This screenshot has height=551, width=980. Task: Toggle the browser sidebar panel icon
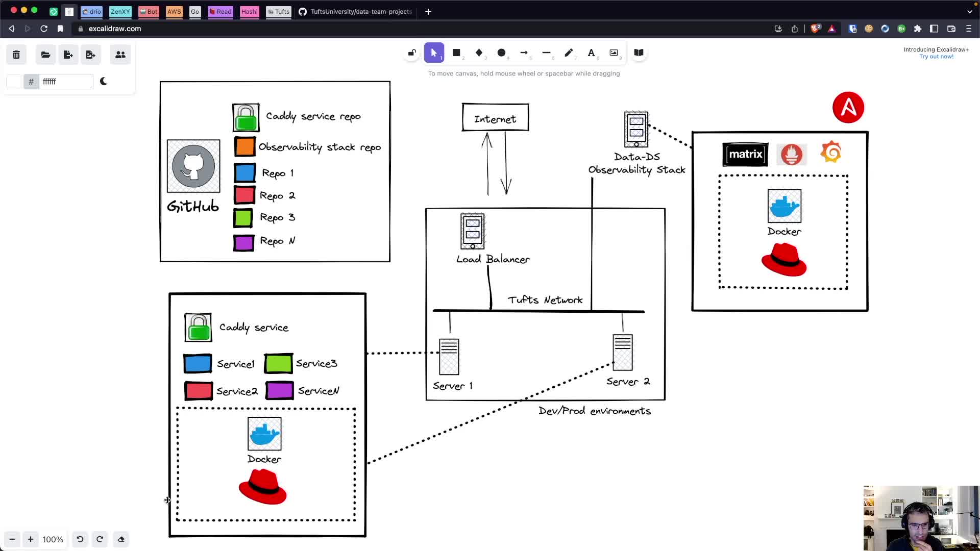[934, 29]
